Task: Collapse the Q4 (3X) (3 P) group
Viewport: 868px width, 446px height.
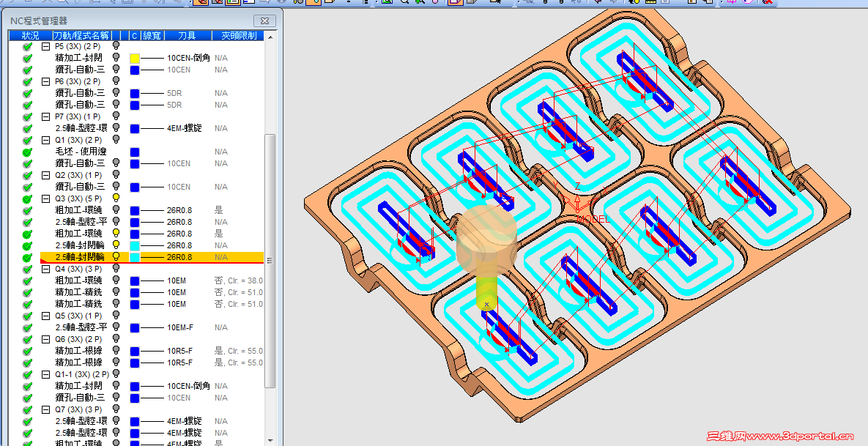Action: click(x=46, y=269)
